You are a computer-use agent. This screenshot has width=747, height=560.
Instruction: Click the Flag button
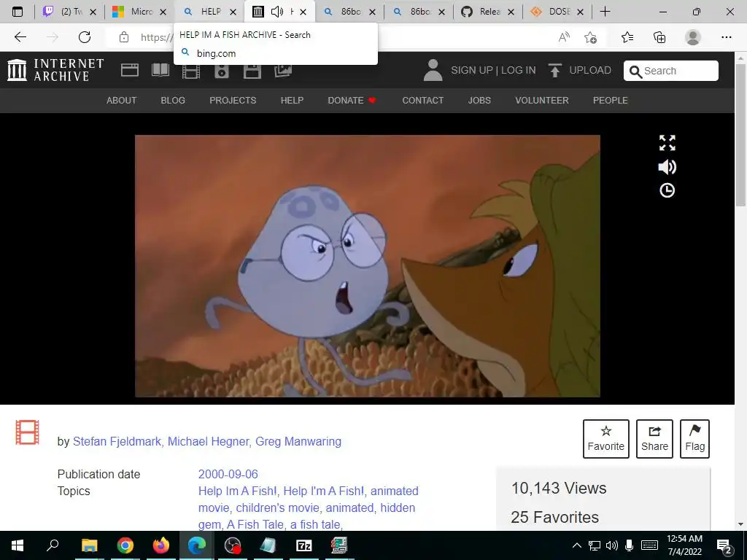click(695, 439)
